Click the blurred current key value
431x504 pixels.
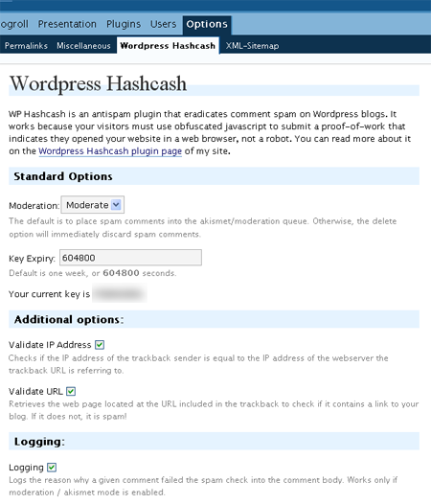[x=120, y=293]
